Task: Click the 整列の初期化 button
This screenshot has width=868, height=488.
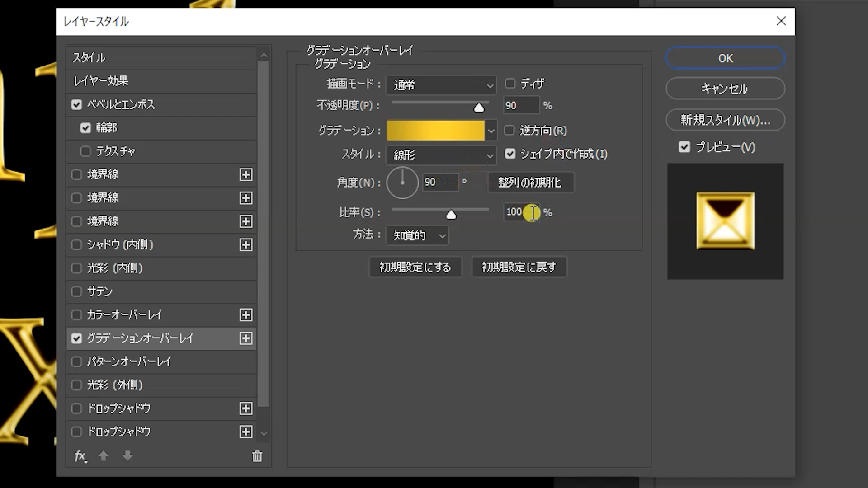Action: tap(530, 183)
